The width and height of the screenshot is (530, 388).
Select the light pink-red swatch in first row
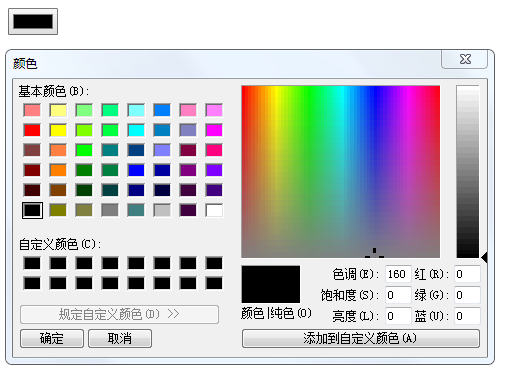[x=32, y=110]
